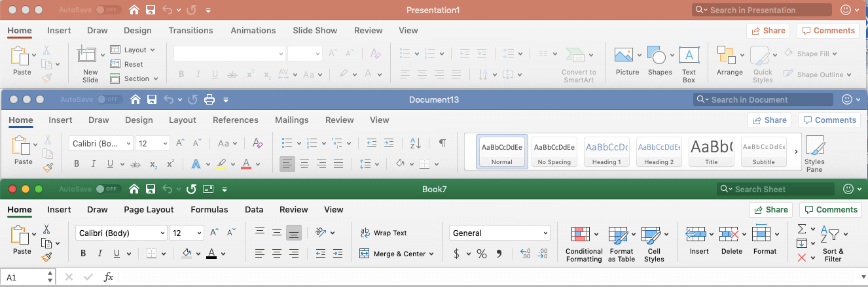Click Word yellow text highlight color
The height and width of the screenshot is (287, 868).
tap(221, 164)
